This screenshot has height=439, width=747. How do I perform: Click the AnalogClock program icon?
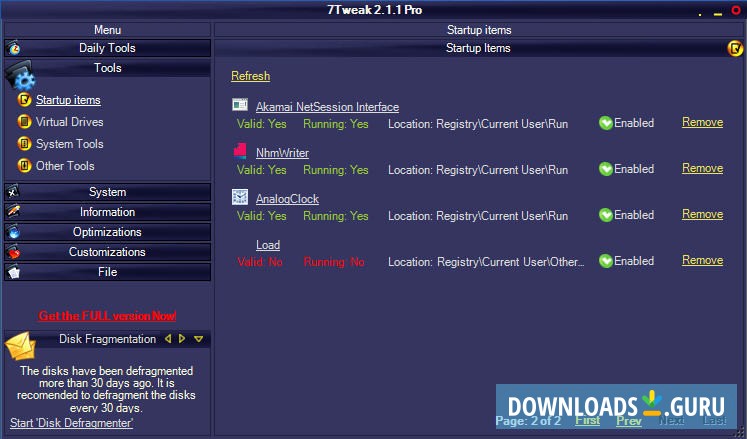click(x=240, y=196)
